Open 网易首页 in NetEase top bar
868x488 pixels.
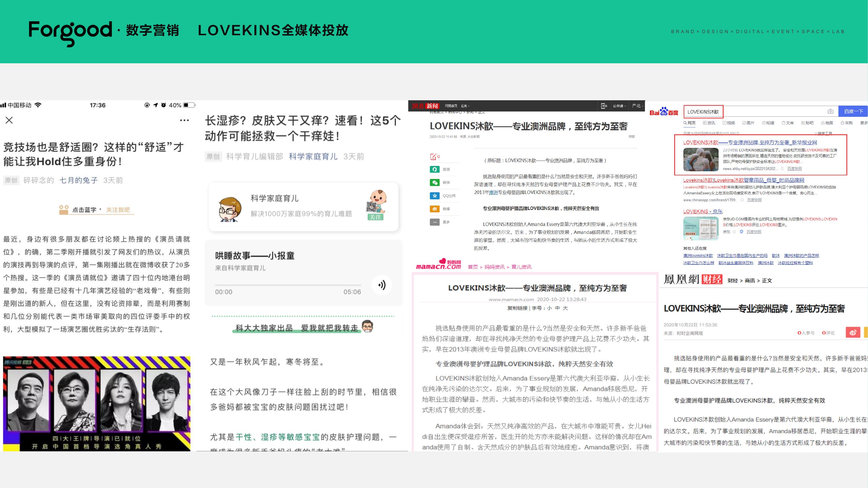[451, 106]
